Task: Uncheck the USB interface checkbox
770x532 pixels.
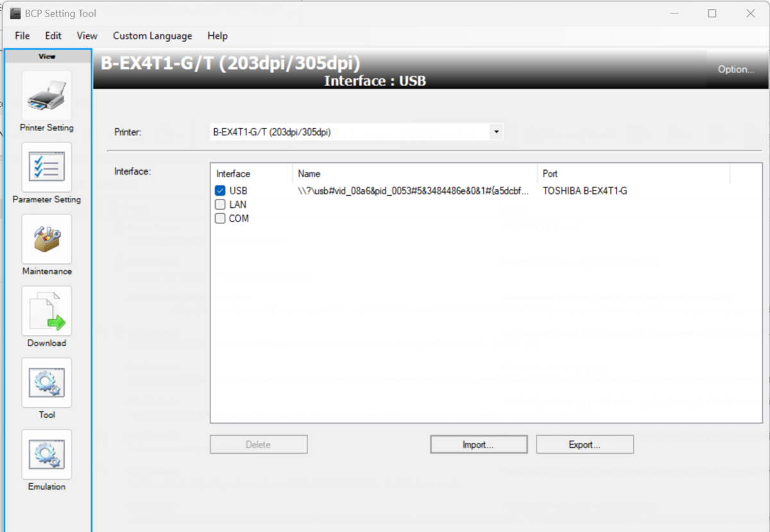Action: click(221, 190)
